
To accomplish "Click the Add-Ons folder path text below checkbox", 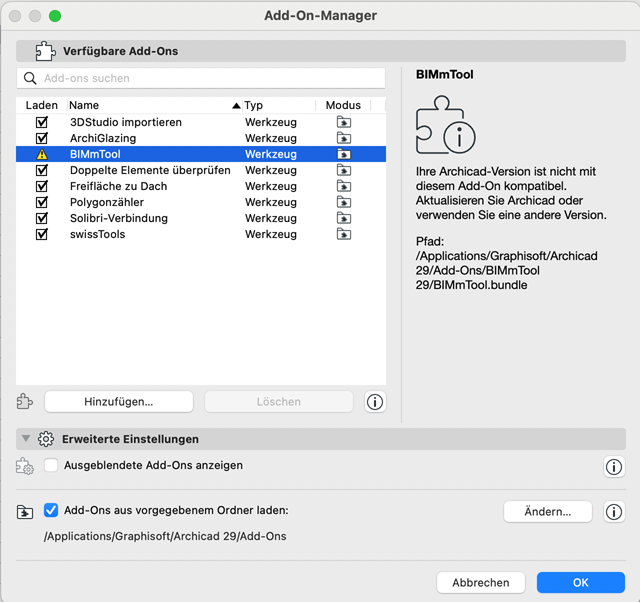I will click(x=165, y=536).
